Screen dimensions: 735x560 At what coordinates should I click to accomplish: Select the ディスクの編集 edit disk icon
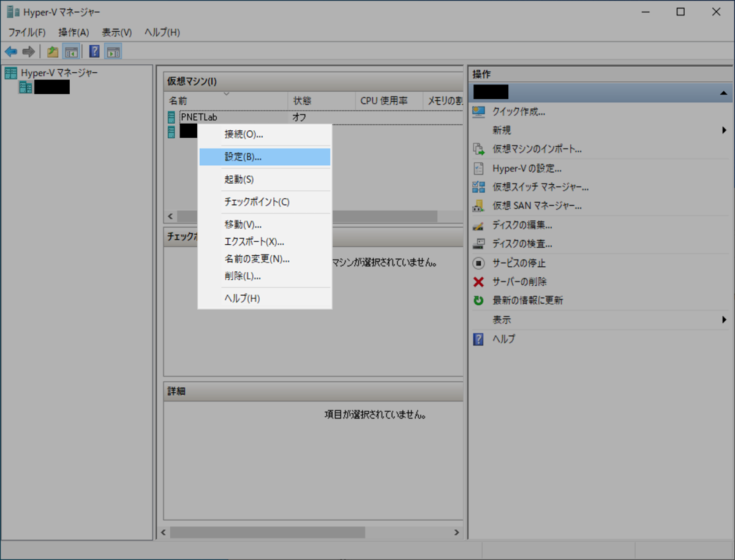point(478,225)
